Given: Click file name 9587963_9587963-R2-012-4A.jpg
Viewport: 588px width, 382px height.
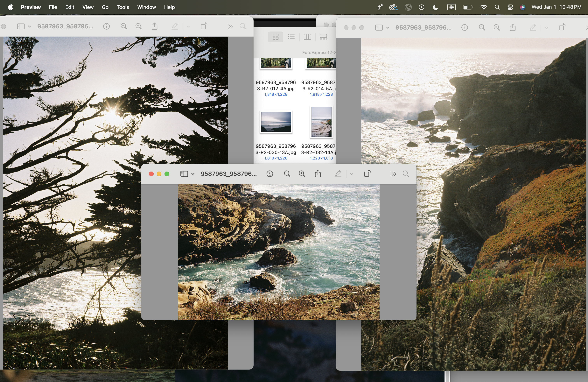Looking at the screenshot, I should point(276,85).
